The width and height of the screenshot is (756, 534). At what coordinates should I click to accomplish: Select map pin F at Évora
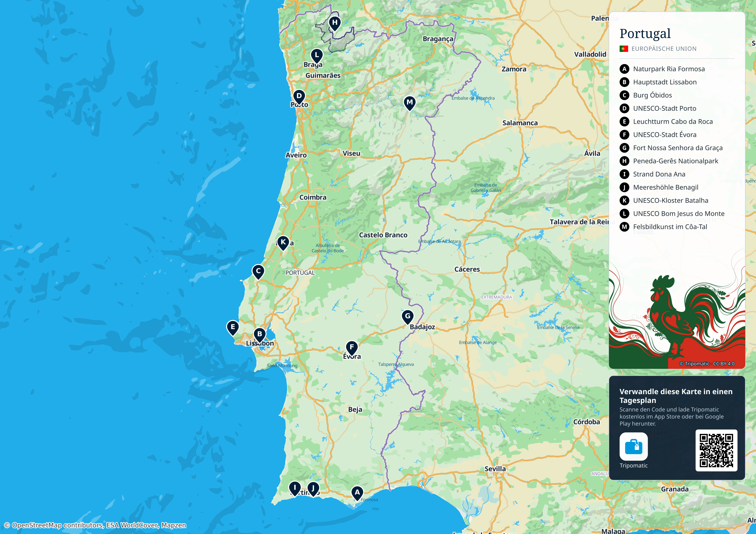click(352, 348)
